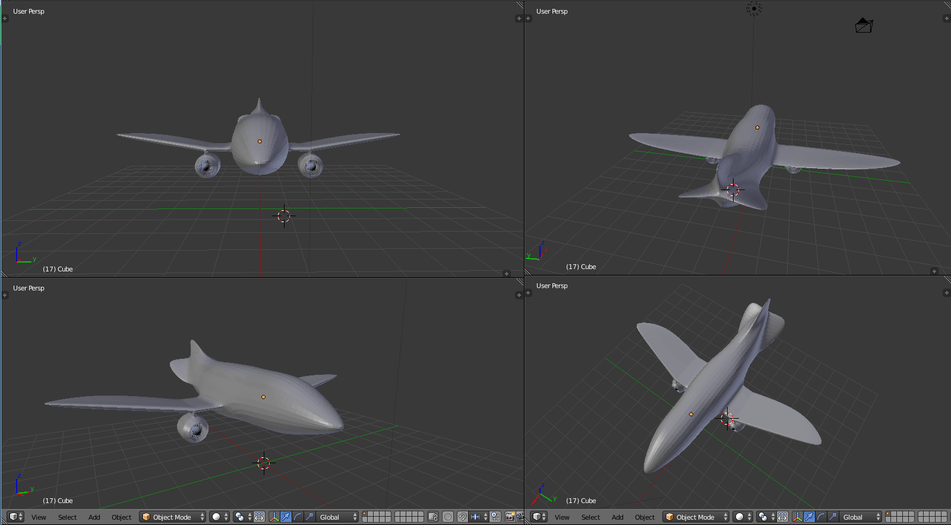Click airplane origin dot in top-right viewport
951x525 pixels.
click(x=757, y=127)
